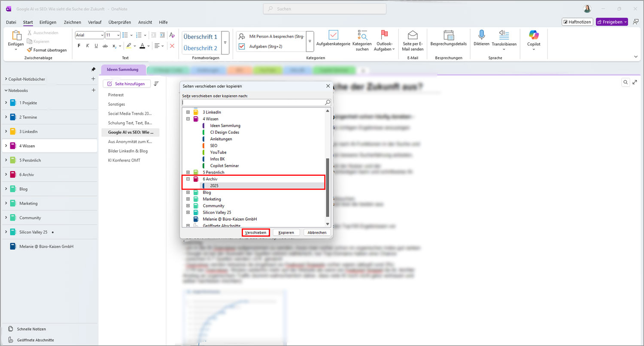Toggle bold formatting

tap(79, 45)
